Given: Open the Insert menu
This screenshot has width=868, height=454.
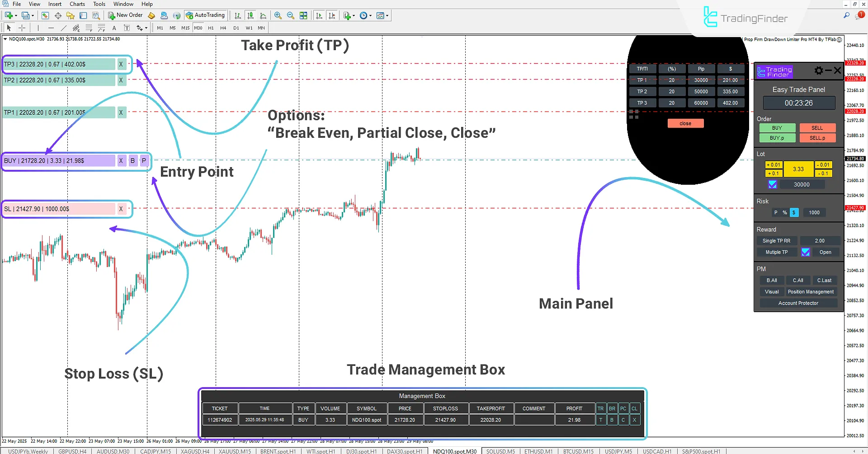Looking at the screenshot, I should click(x=55, y=4).
